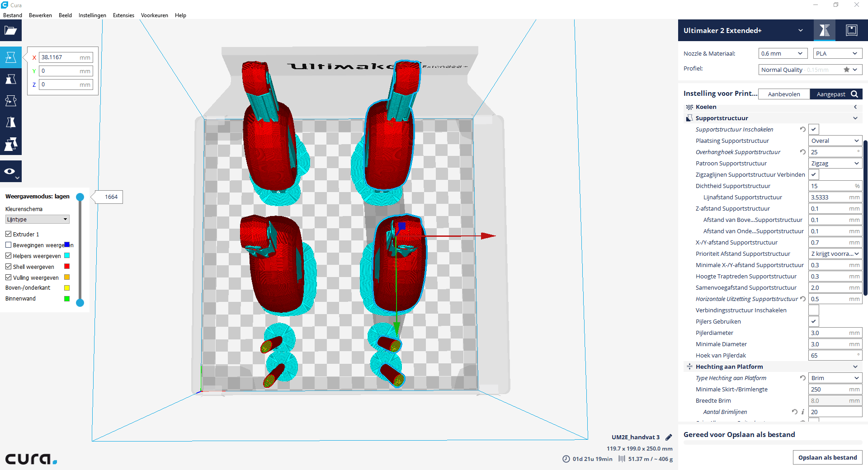Click the upper layer slider handle
Viewport: 868px width, 470px height.
coord(80,197)
